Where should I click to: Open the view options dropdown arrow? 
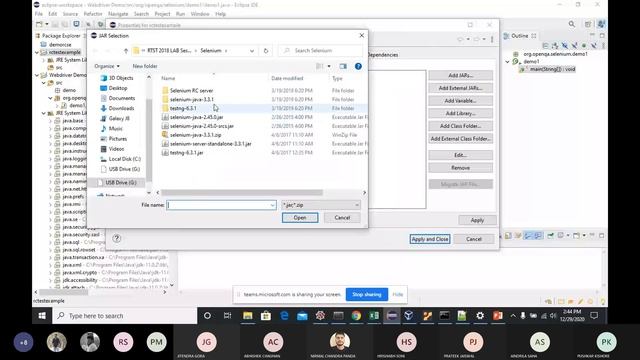click(x=329, y=66)
